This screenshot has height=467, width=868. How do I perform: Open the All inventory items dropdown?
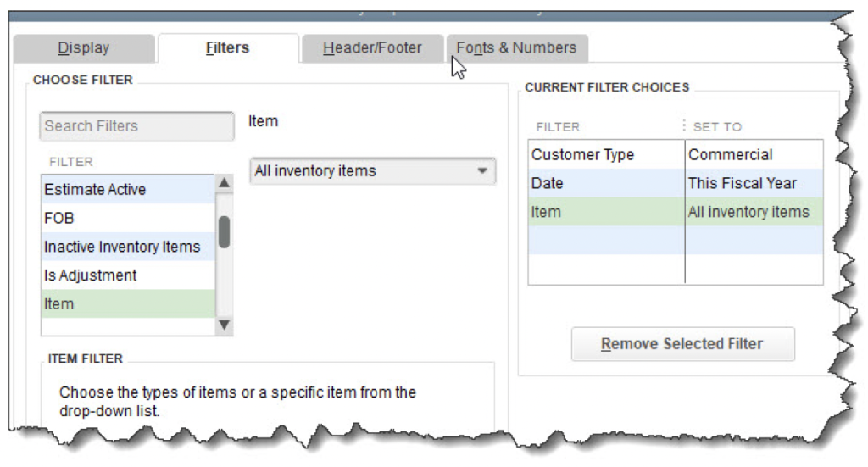373,171
